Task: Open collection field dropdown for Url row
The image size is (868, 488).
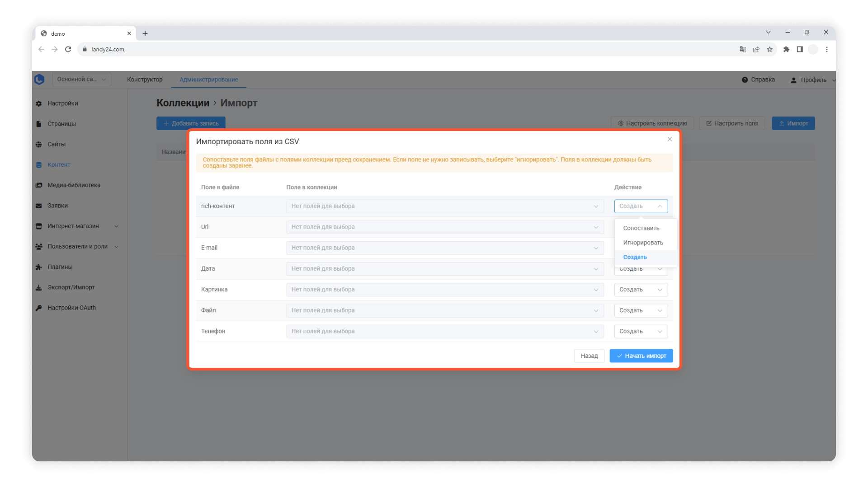Action: pyautogui.click(x=445, y=227)
